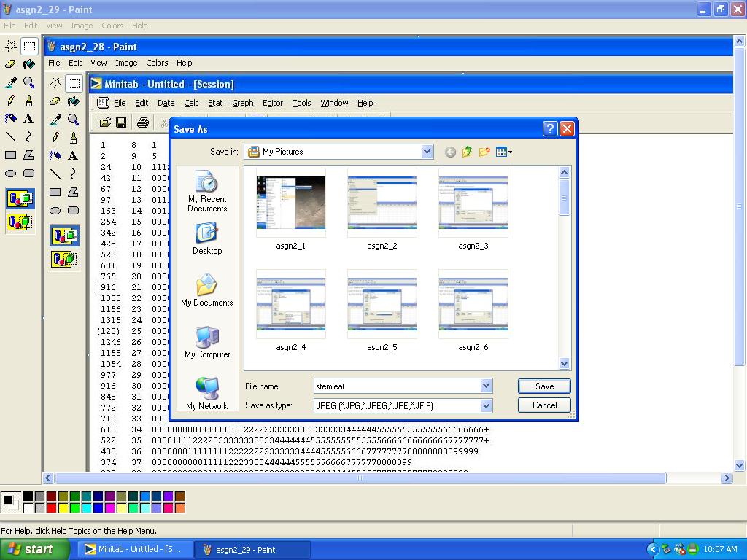747x560 pixels.
Task: Expand the File name dropdown arrow
Action: pyautogui.click(x=486, y=386)
